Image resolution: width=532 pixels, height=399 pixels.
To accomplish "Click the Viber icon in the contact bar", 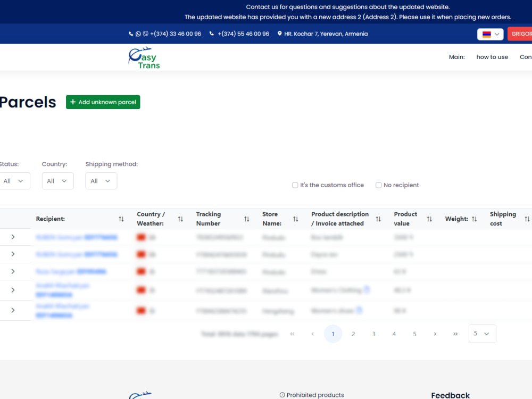I will pyautogui.click(x=146, y=34).
